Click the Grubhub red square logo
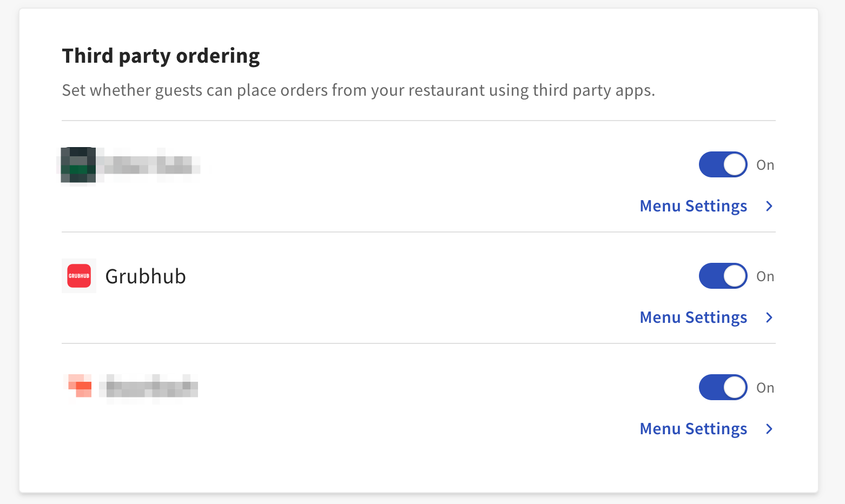The width and height of the screenshot is (845, 504). click(x=78, y=276)
